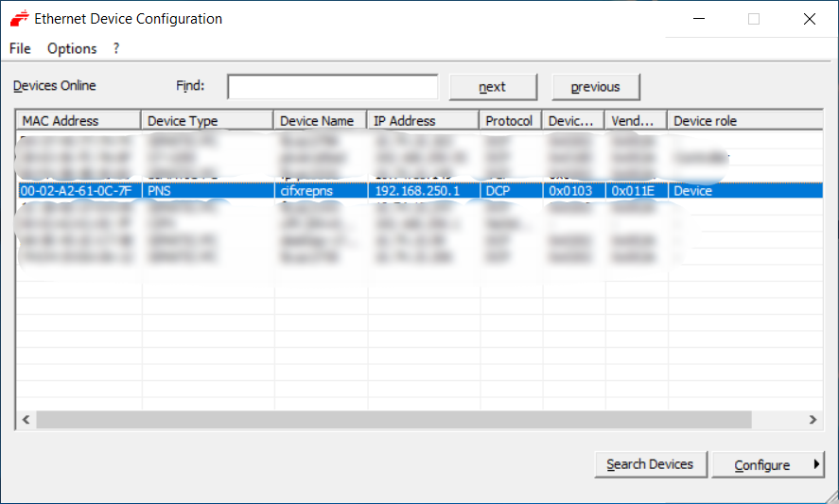The image size is (839, 504).
Task: Click inside the Find text field
Action: coord(332,87)
